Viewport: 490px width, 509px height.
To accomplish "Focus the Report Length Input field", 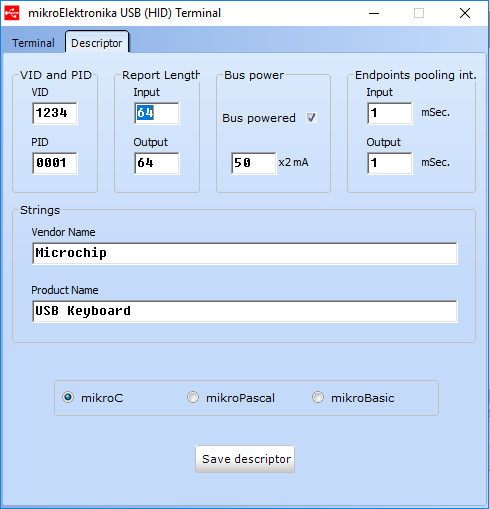I will [157, 113].
